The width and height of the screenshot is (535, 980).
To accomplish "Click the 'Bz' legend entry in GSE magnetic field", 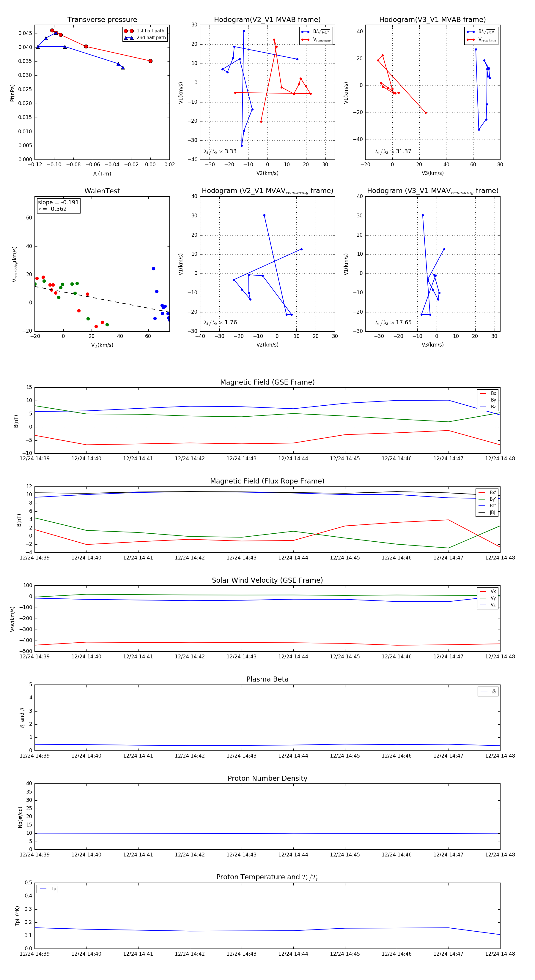I will [x=488, y=407].
